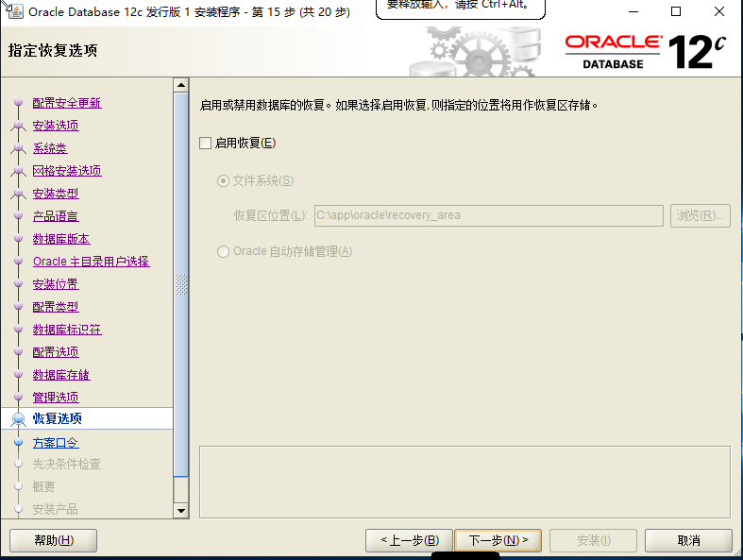Click the 配置选项 step bullet icon
743x560 pixels.
click(19, 351)
